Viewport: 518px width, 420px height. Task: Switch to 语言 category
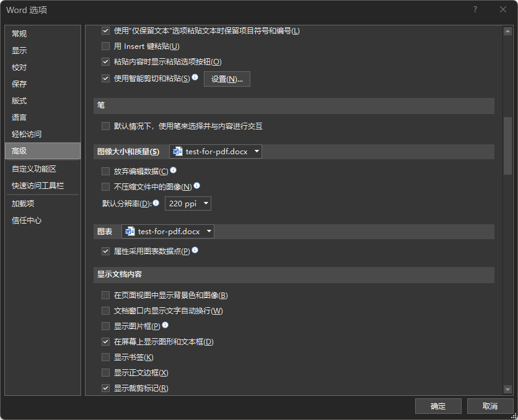pos(43,118)
